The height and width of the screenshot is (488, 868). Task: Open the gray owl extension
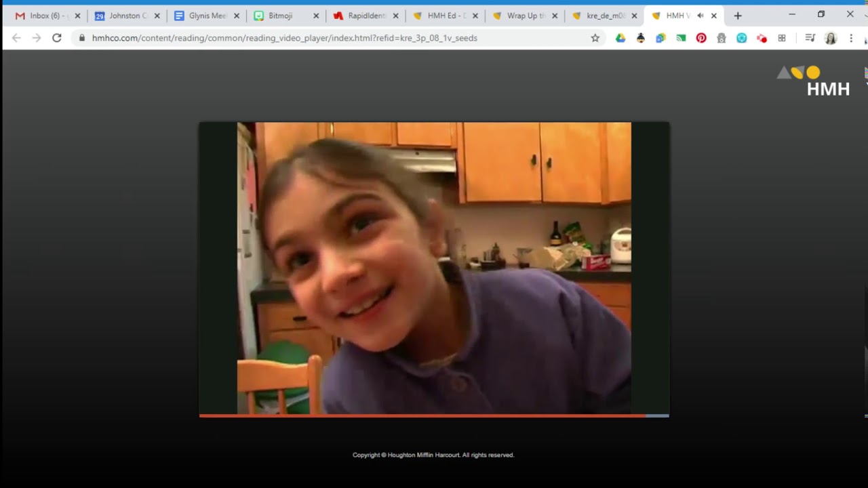[x=722, y=38]
